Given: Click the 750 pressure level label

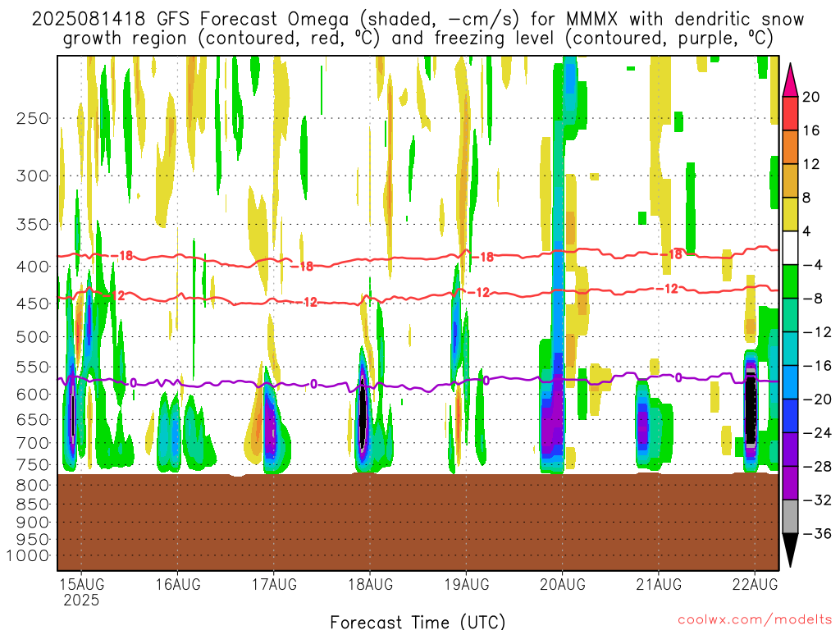Looking at the screenshot, I should click(x=33, y=465).
